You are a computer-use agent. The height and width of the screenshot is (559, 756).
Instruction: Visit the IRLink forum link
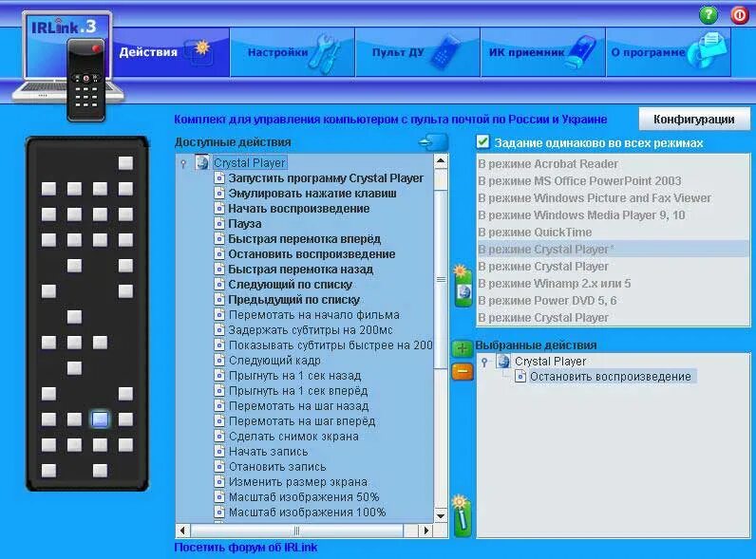pyautogui.click(x=246, y=548)
